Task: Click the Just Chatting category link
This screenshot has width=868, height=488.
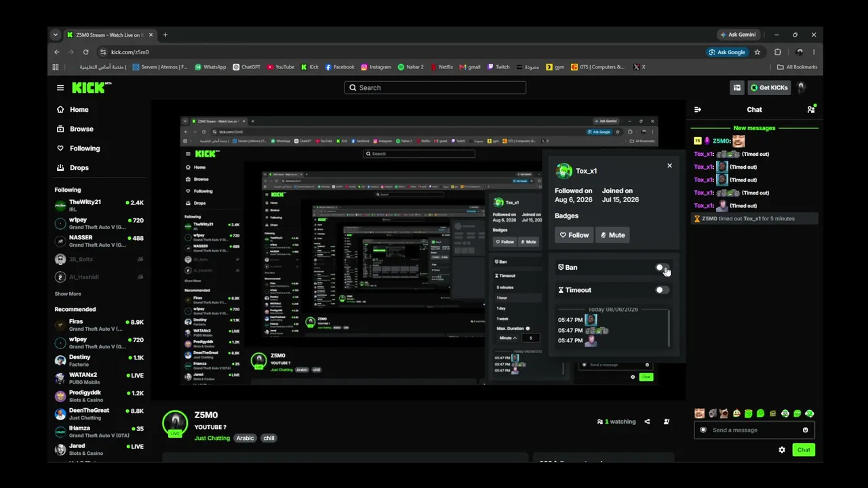Action: pos(212,439)
